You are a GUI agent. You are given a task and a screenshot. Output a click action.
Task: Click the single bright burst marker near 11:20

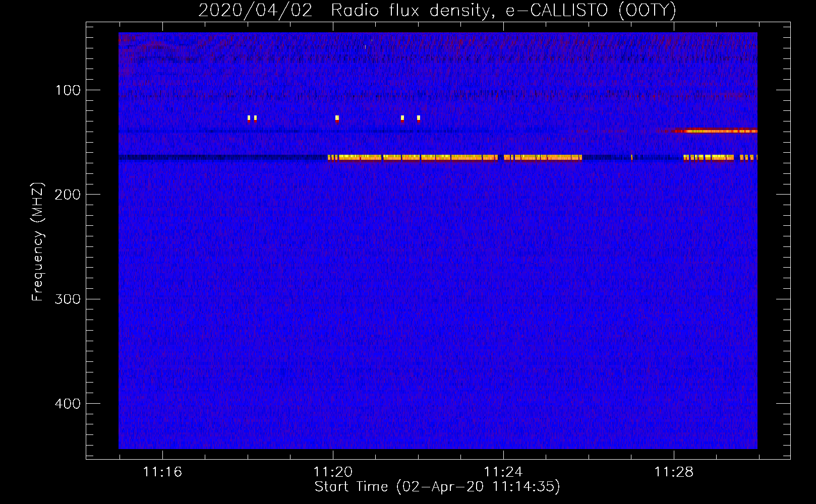(x=337, y=119)
